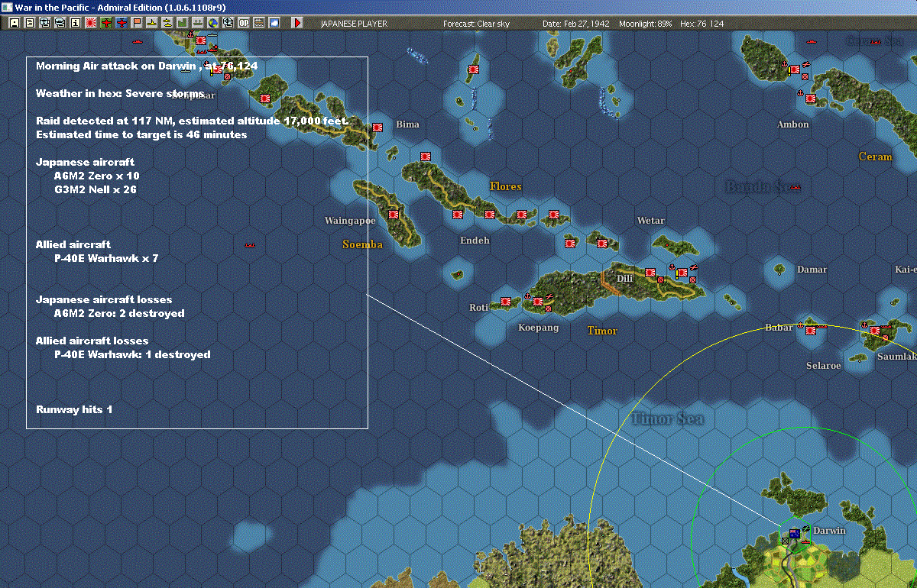Click the 'JAPANESE PLAYER' status label
Screen dimensions: 917x588
point(354,24)
